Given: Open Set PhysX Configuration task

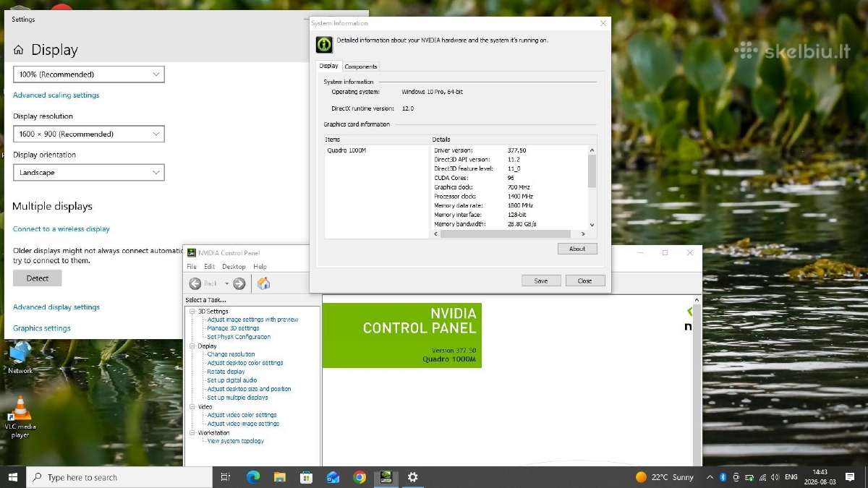Looking at the screenshot, I should [239, 337].
